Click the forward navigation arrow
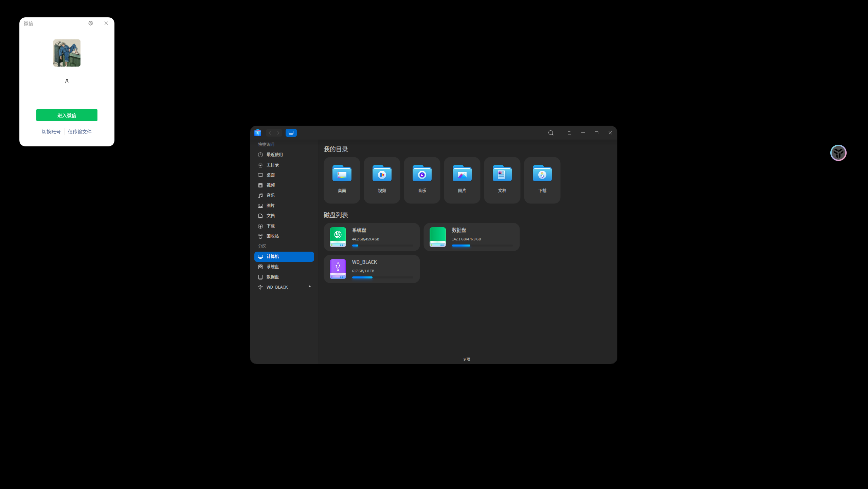 [278, 133]
